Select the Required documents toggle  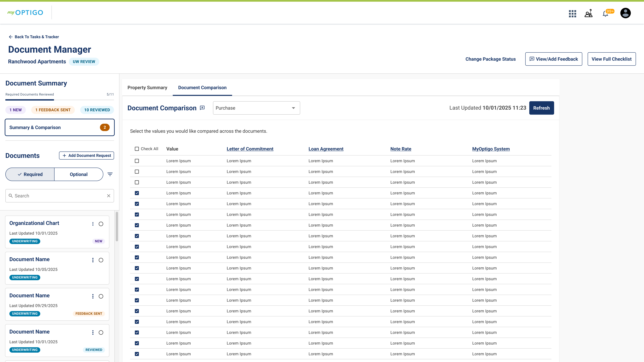[x=30, y=174]
